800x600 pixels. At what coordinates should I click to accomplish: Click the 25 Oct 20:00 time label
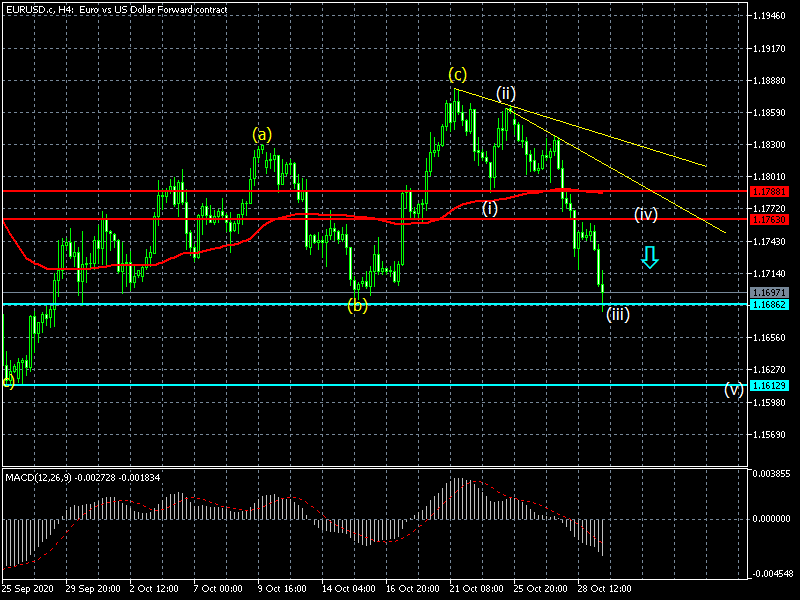coord(540,589)
